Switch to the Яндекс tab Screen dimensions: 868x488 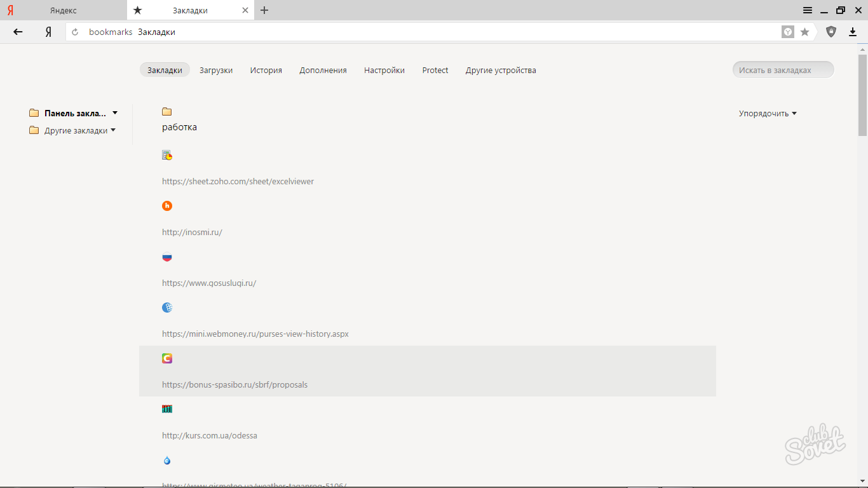click(64, 10)
